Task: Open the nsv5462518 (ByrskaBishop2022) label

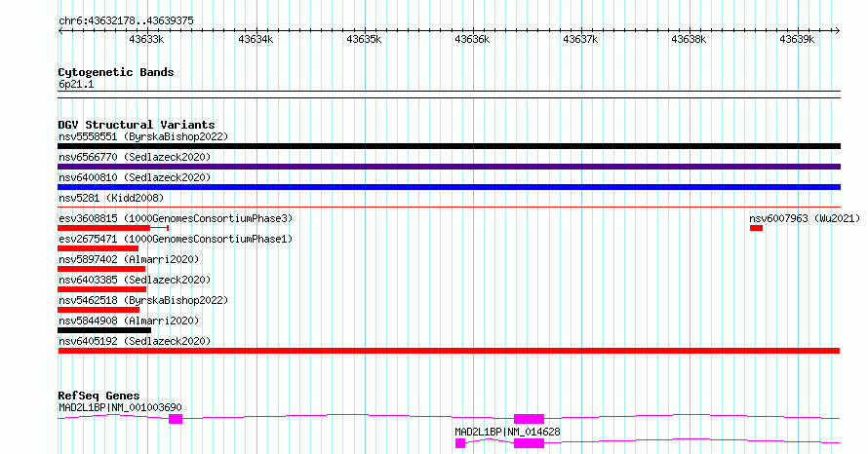Action: point(143,300)
